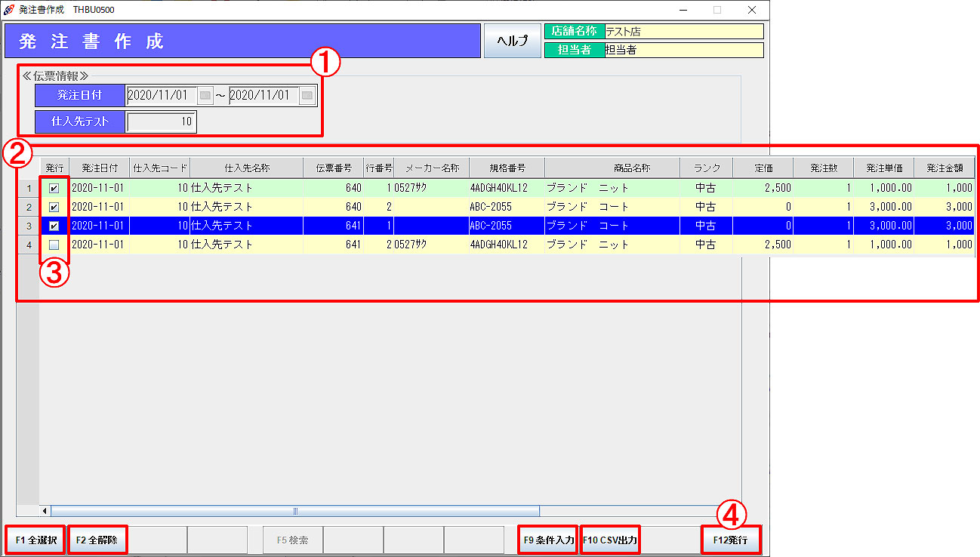Uncheck the 発行 checkbox in row 1
Image resolution: width=980 pixels, height=557 pixels.
[x=54, y=188]
